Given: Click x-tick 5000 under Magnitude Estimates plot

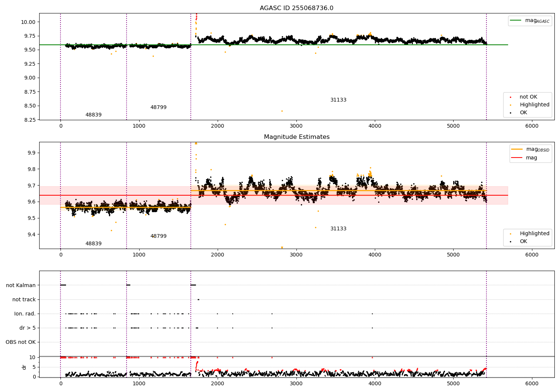Looking at the screenshot, I should click(453, 255).
